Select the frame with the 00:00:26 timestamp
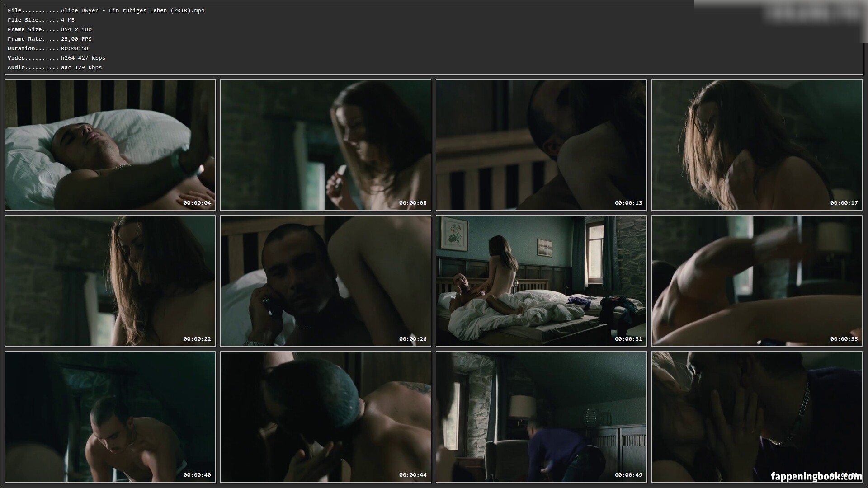The width and height of the screenshot is (868, 488). pyautogui.click(x=325, y=281)
